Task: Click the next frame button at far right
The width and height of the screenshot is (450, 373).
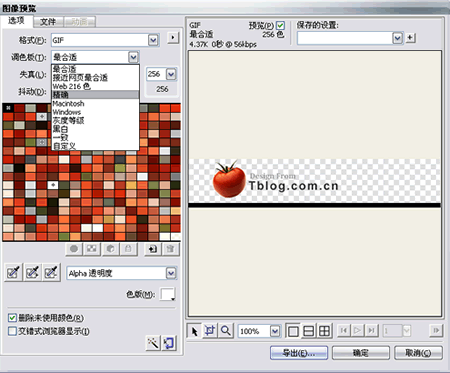Action: 436,330
